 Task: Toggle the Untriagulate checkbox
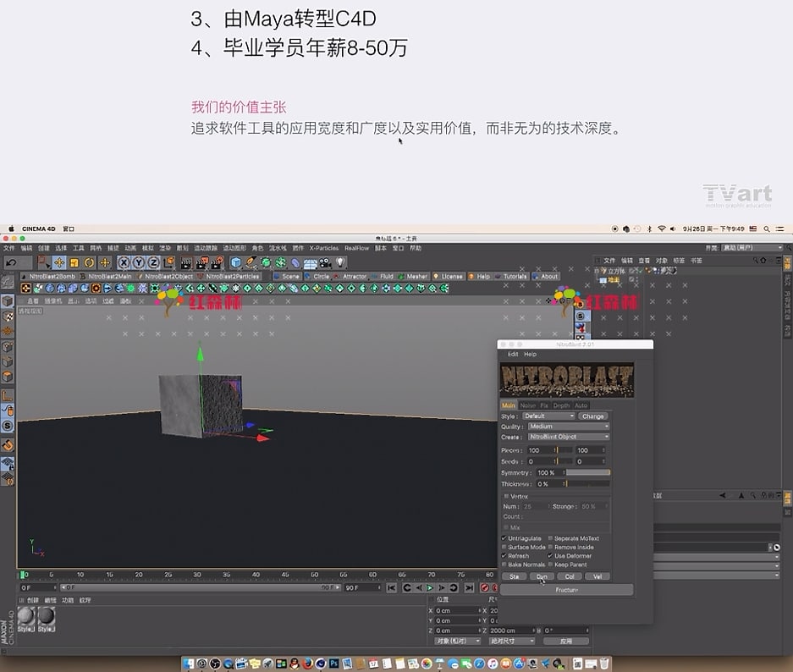(x=504, y=538)
